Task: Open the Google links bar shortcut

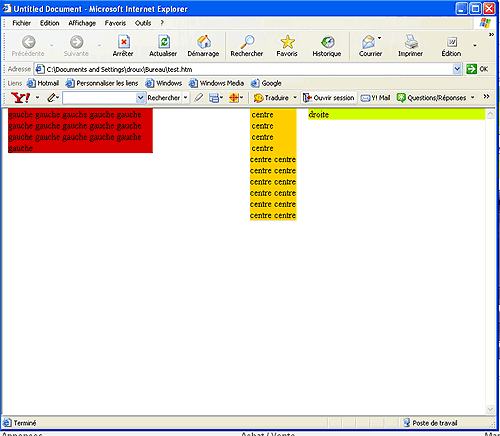Action: pos(266,83)
